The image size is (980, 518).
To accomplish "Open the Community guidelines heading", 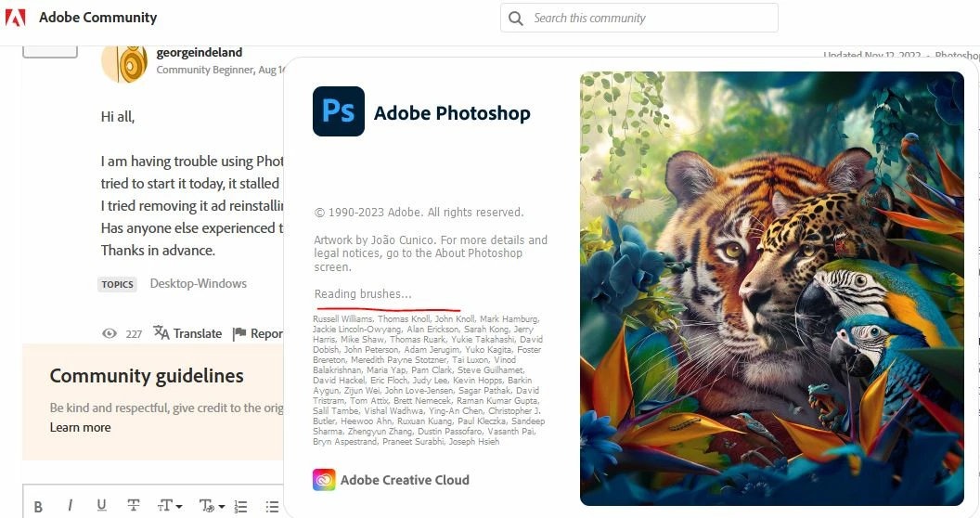I will [x=147, y=376].
